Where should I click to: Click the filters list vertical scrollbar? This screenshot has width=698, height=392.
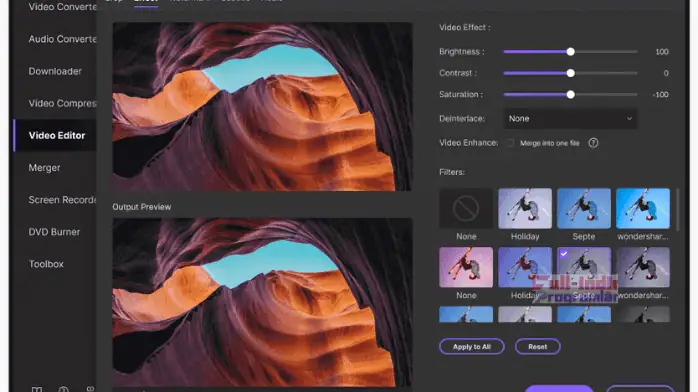[677, 210]
